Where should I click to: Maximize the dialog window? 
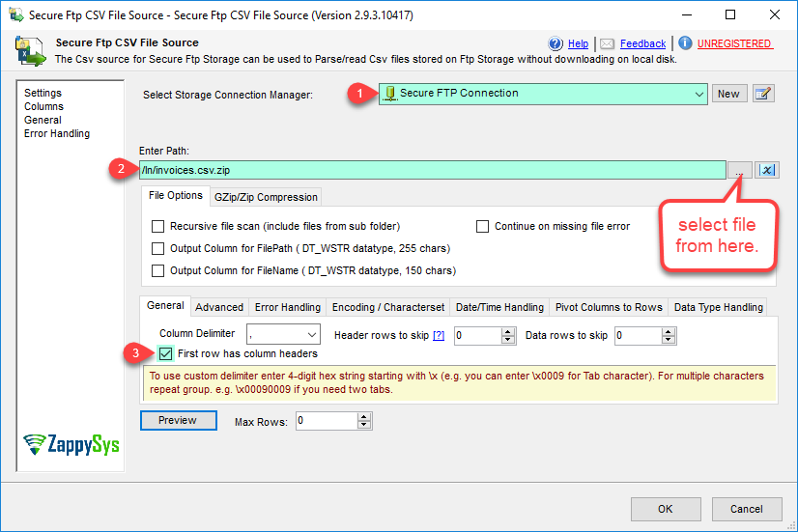(x=730, y=14)
